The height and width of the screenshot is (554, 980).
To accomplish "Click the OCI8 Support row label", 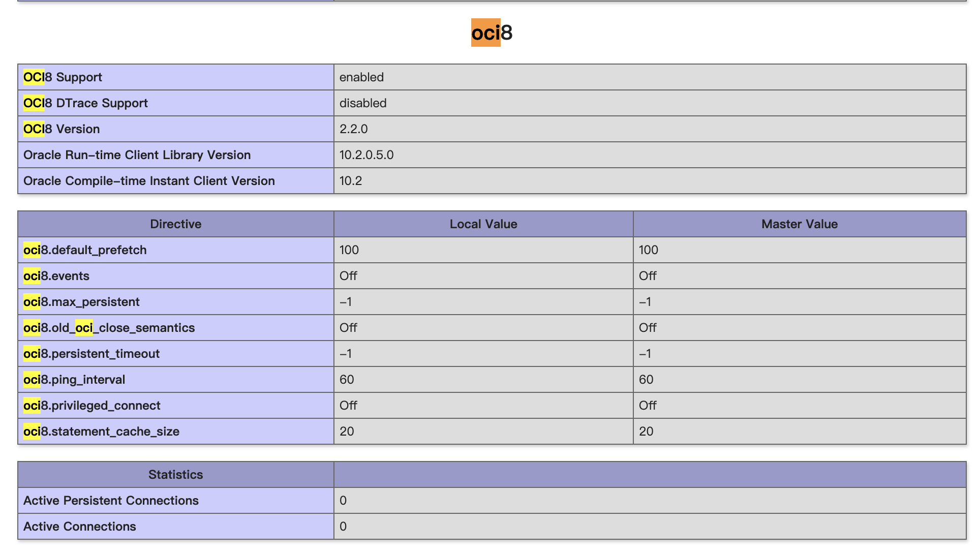I will [63, 77].
